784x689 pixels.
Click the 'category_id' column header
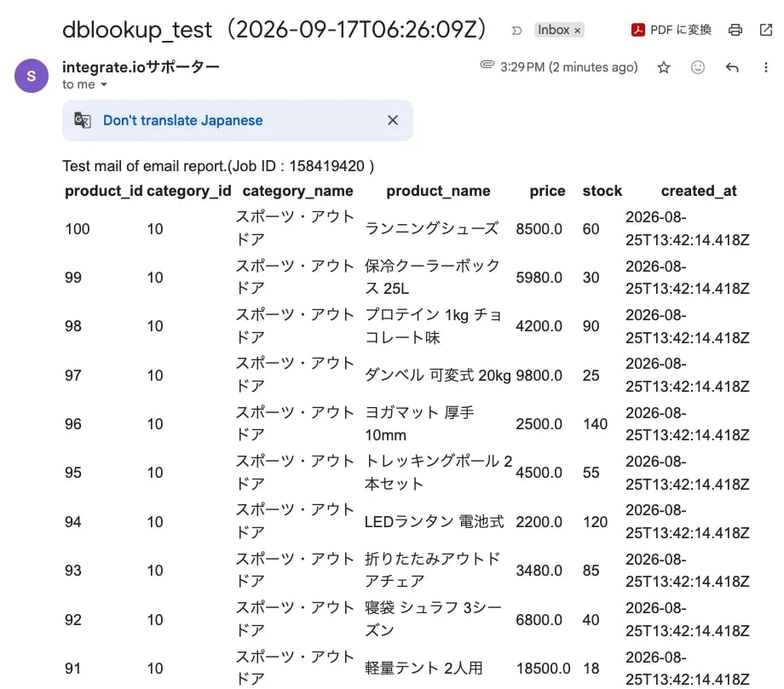point(189,191)
